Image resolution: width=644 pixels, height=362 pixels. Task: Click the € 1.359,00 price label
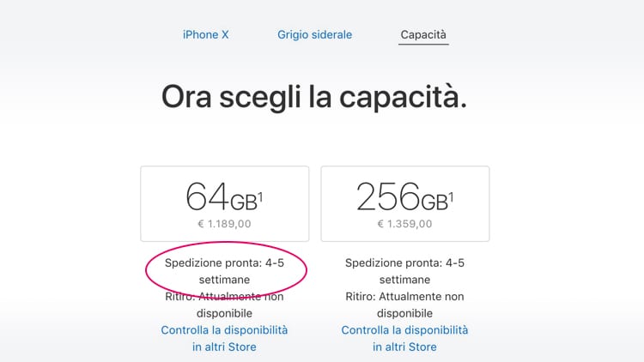[x=404, y=224]
